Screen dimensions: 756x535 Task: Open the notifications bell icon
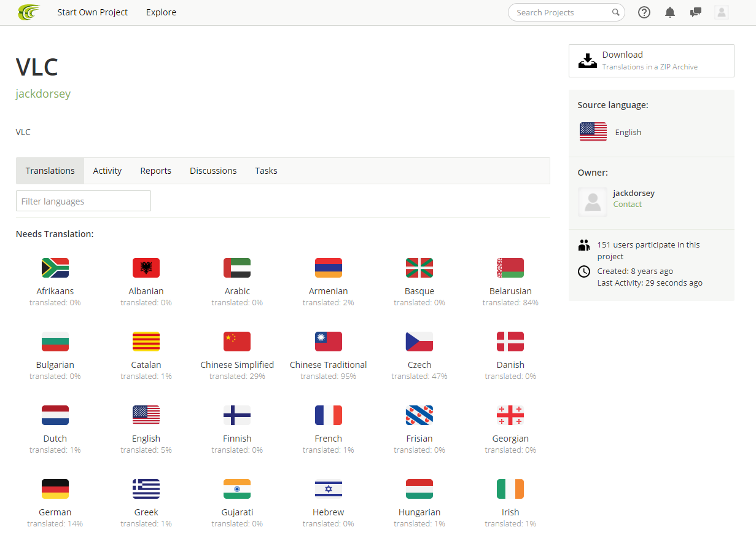pos(670,12)
